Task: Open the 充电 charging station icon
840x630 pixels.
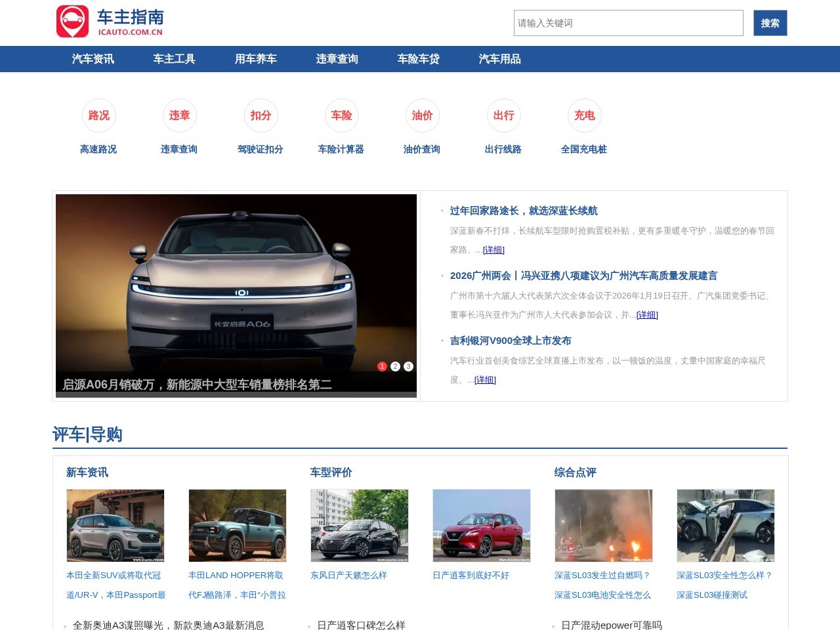Action: (x=584, y=115)
